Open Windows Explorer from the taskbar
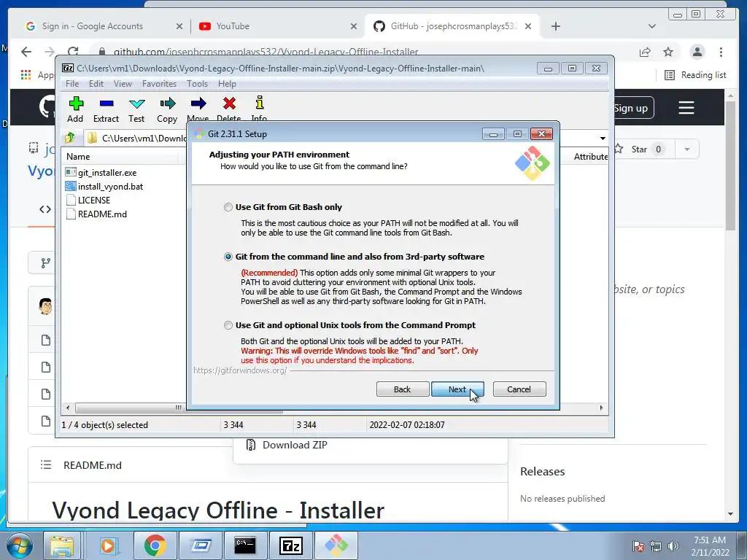Viewport: 747px width, 560px height. pos(62,545)
